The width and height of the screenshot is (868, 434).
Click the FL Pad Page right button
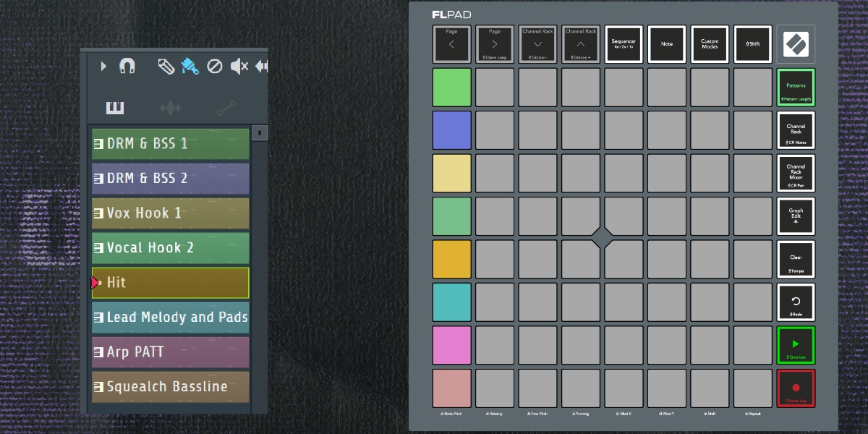click(495, 44)
